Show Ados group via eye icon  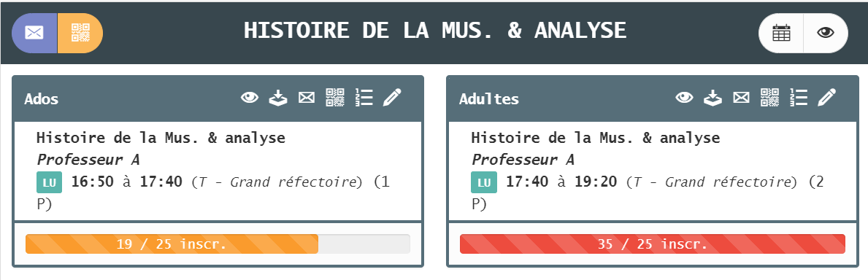[250, 98]
